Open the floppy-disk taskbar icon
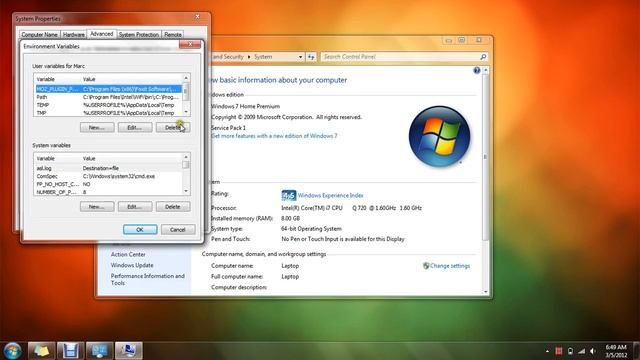Screen dimensions: 640x360 70,351
